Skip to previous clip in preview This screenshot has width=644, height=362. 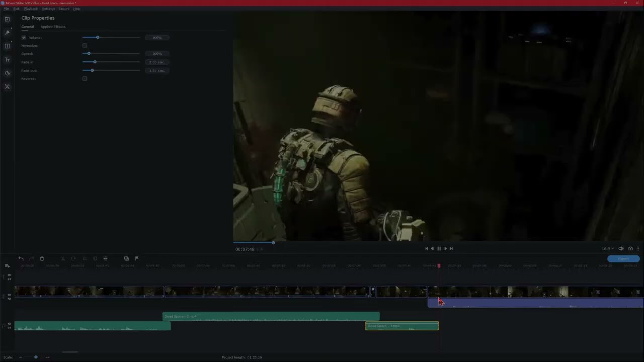(x=426, y=249)
